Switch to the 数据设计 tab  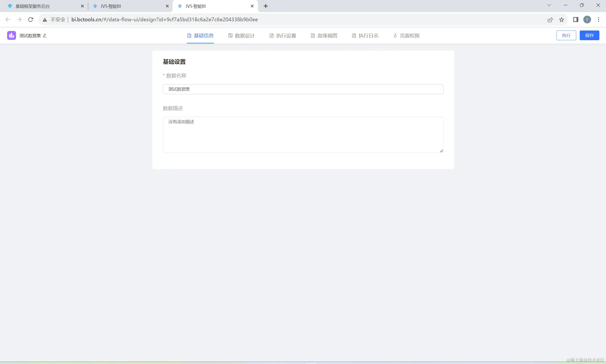(241, 36)
